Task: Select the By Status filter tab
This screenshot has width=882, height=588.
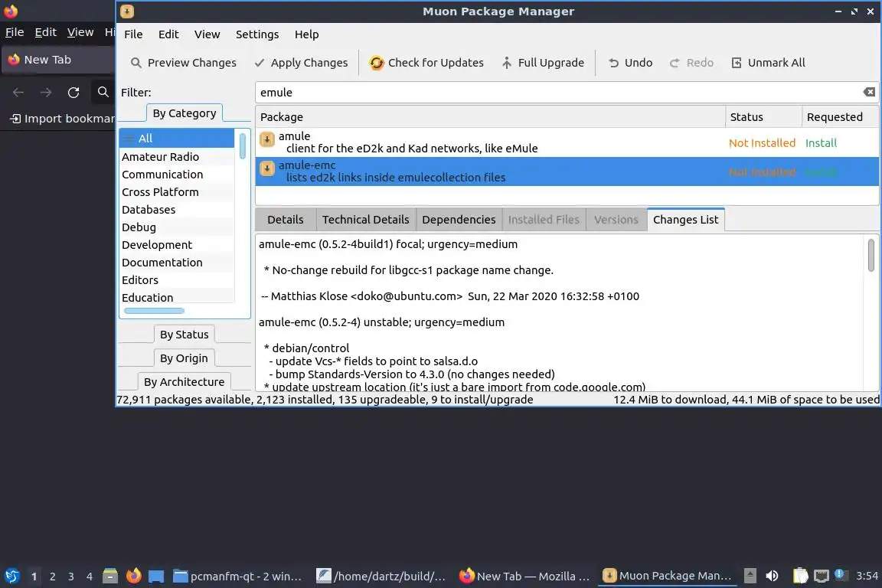Action: click(184, 335)
